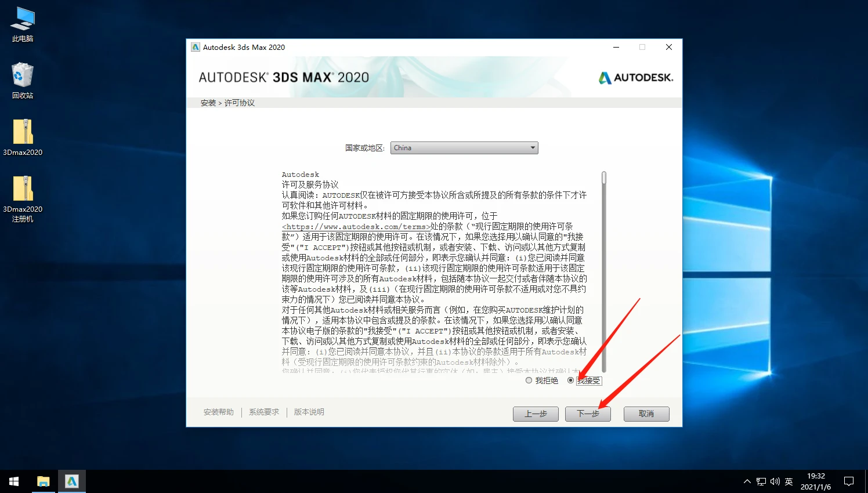The height and width of the screenshot is (493, 868).
Task: Select the 3Dmax2020 zip folder icon
Action: 23,137
